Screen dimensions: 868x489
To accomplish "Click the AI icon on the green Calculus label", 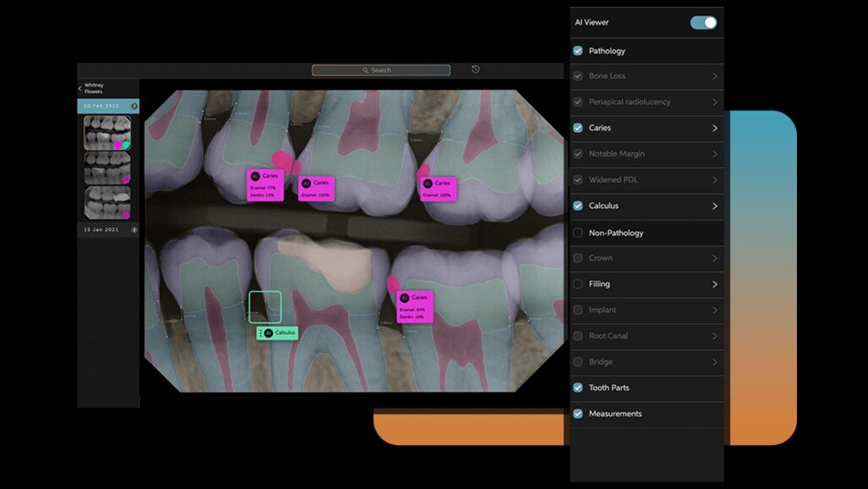I will 268,333.
